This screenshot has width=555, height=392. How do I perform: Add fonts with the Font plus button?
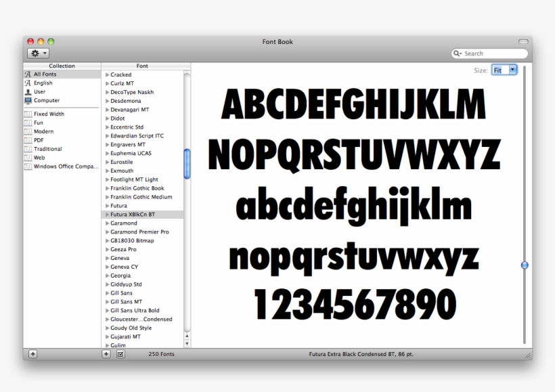coord(106,354)
